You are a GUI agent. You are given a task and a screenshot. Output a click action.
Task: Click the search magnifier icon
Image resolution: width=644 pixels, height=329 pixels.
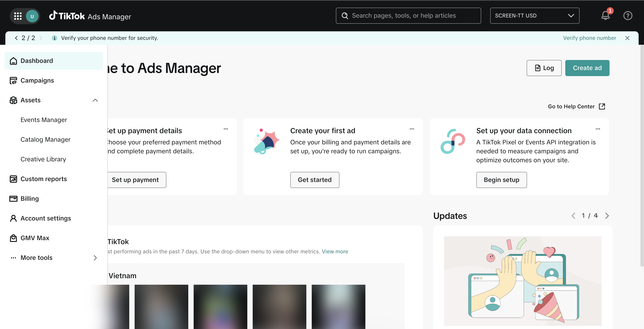pyautogui.click(x=345, y=16)
